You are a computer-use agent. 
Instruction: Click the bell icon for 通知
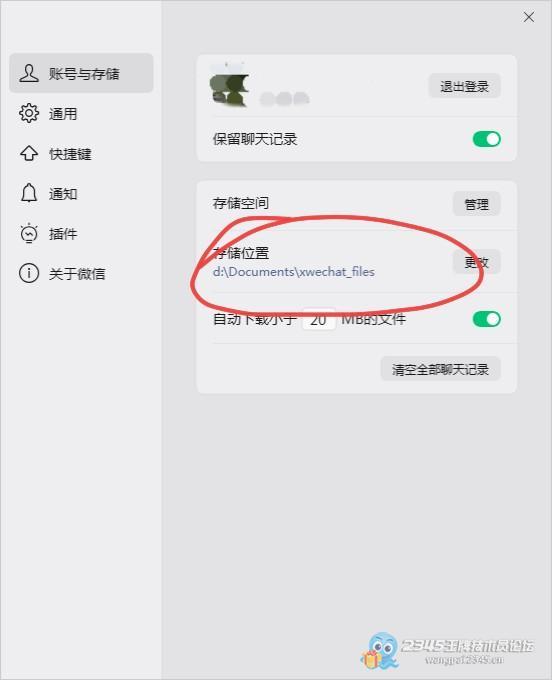coord(29,193)
